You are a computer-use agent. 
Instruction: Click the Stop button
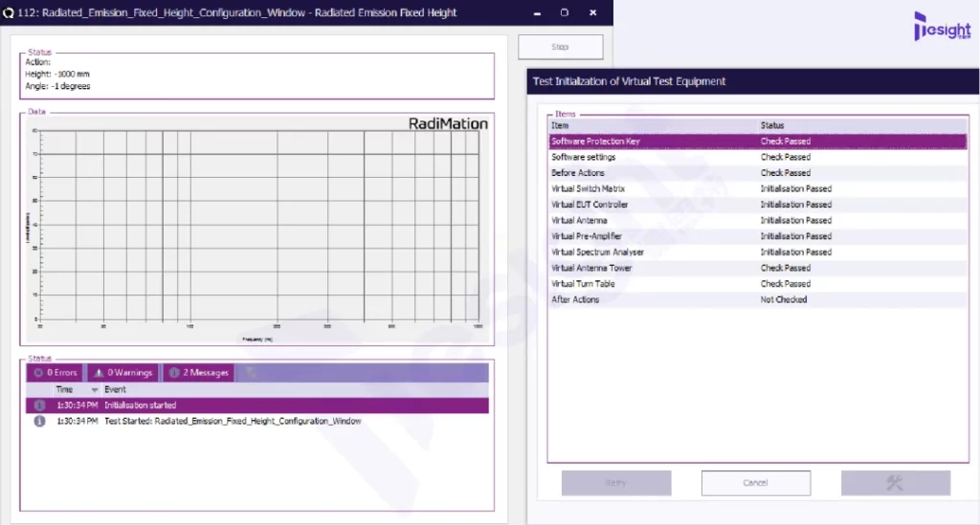(561, 47)
